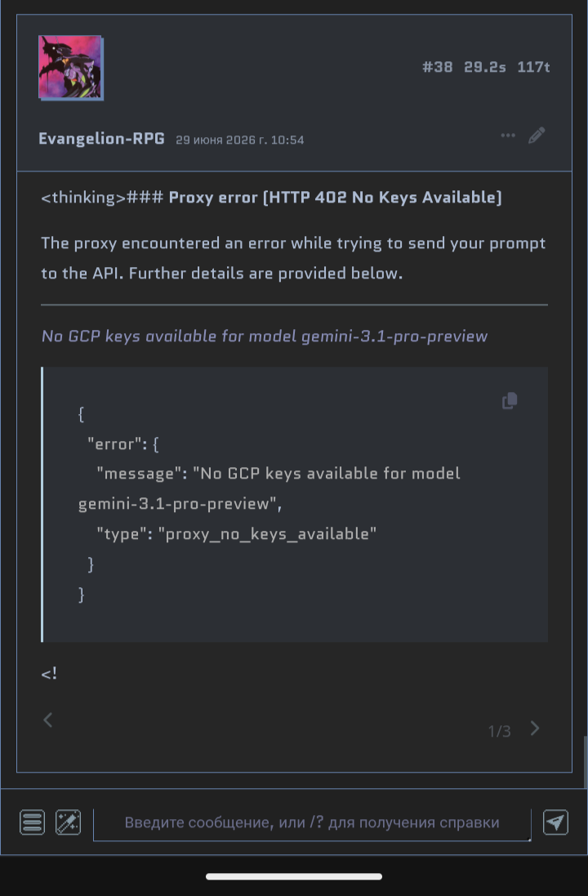Image resolution: width=588 pixels, height=896 pixels.
Task: Tap the home indicator bar
Action: (294, 876)
